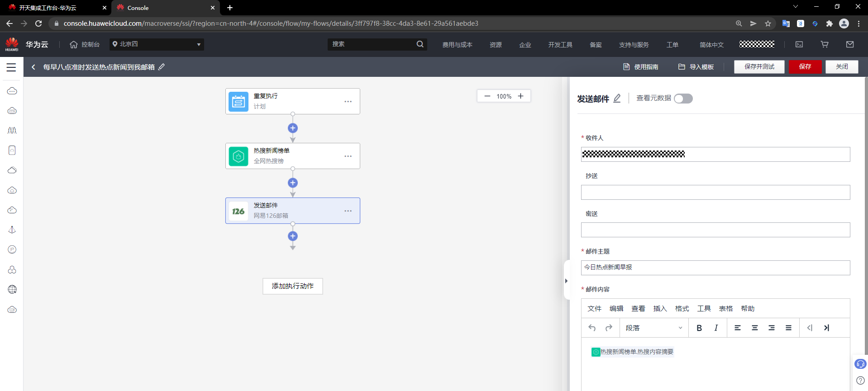Image resolution: width=868 pixels, height=391 pixels.
Task: Click the 邮件主题 input field
Action: pos(715,268)
